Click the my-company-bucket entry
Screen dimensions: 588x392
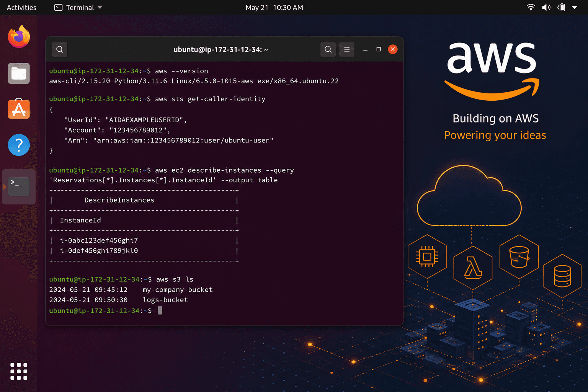pos(178,290)
